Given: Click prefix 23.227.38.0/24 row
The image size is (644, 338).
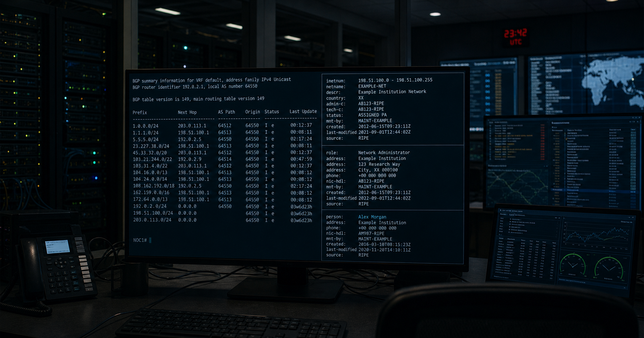Looking at the screenshot, I should coord(222,146).
